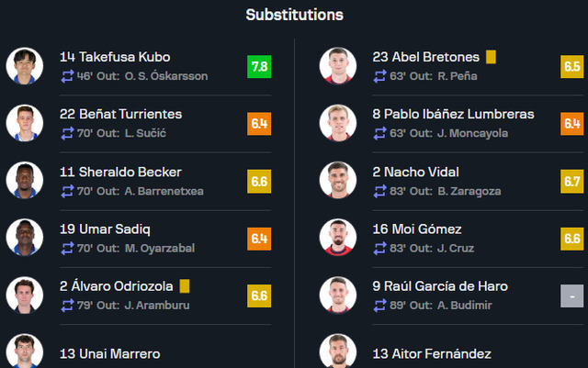Click the swap icon under Moi Gómez

pos(379,248)
